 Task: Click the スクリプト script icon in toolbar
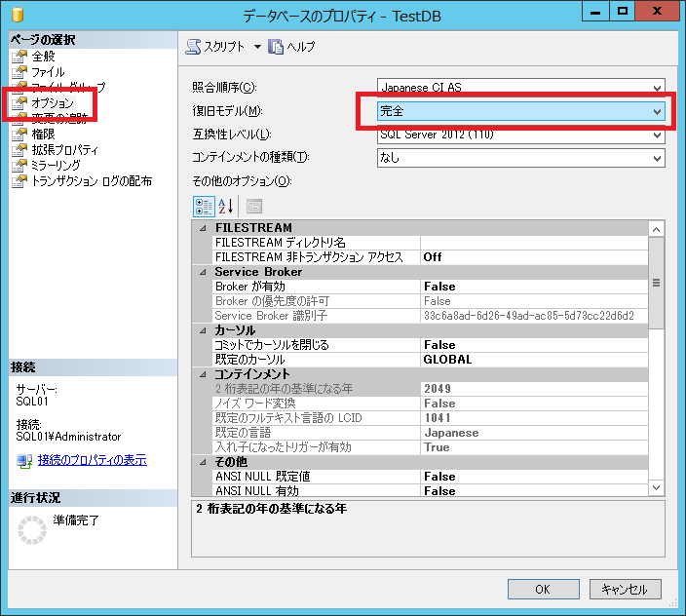(x=193, y=47)
